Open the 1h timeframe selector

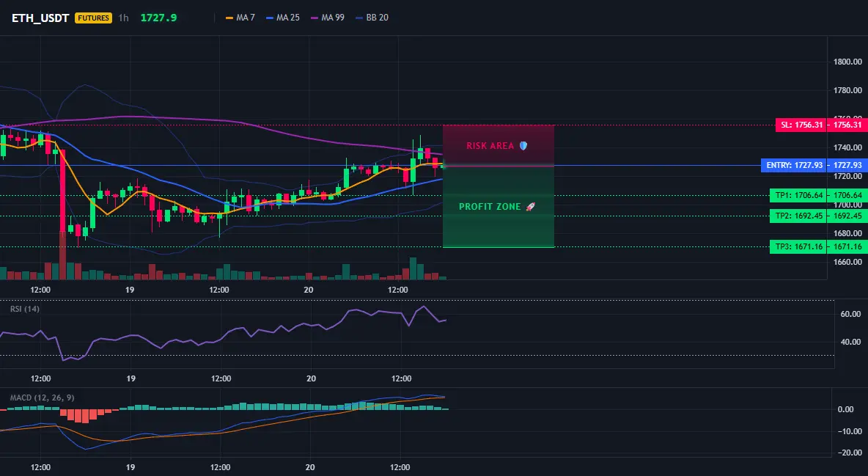pos(123,18)
